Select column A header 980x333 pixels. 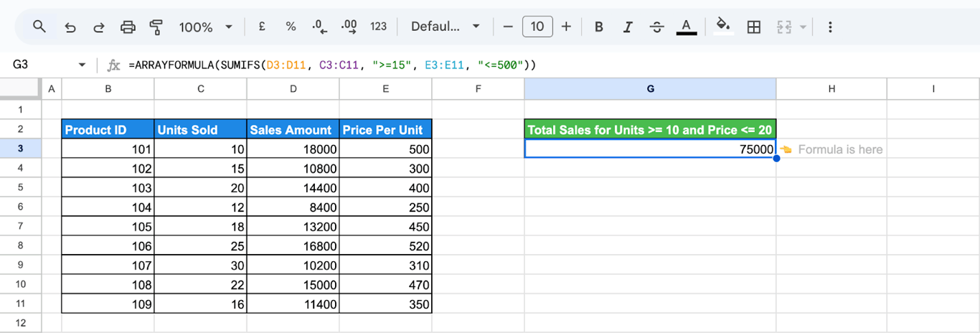[x=51, y=89]
